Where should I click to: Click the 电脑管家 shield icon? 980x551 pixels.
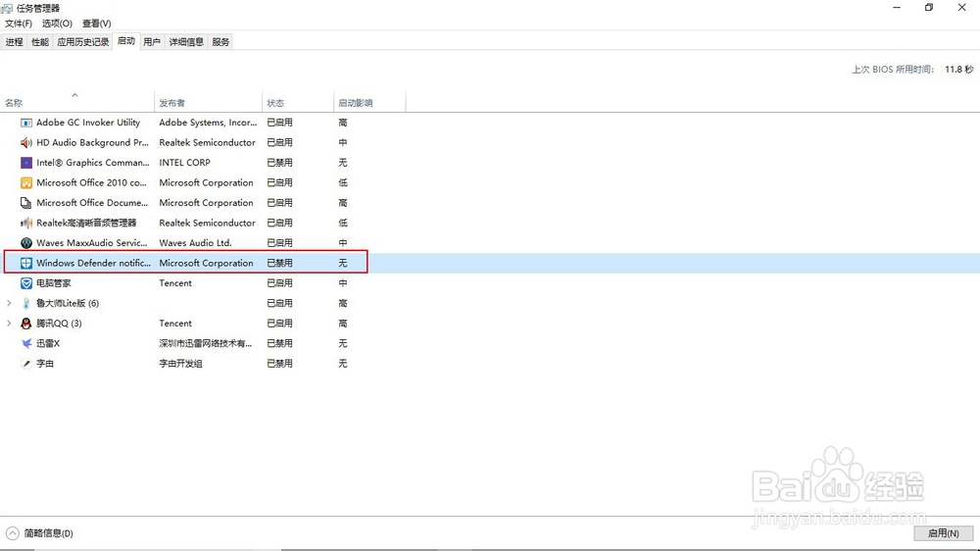pyautogui.click(x=26, y=283)
